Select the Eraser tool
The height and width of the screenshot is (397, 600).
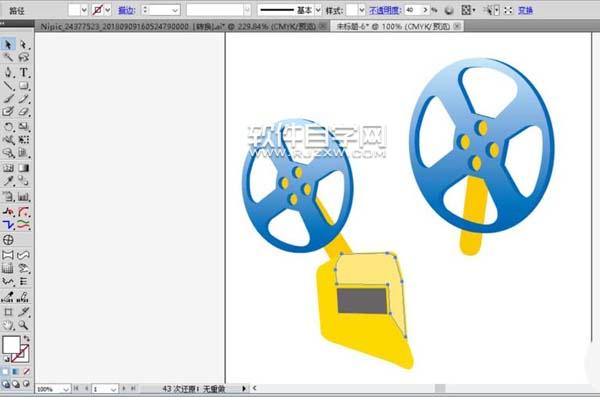tap(24, 112)
